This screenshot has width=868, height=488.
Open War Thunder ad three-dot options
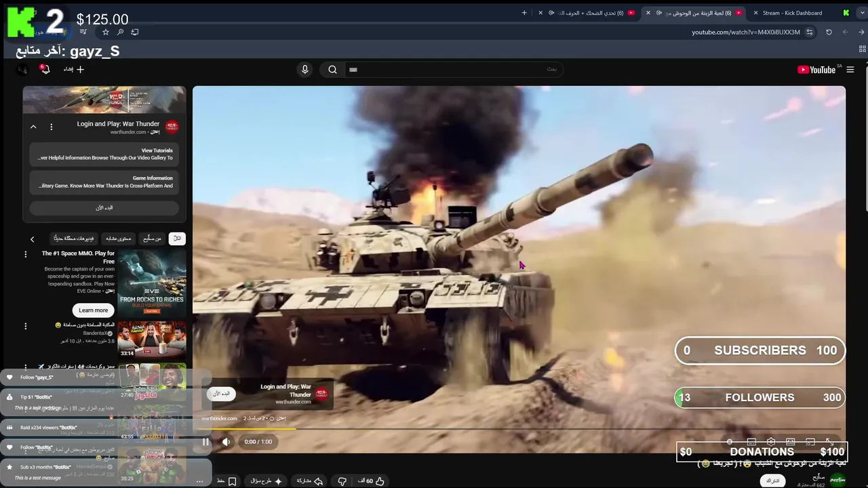pyautogui.click(x=51, y=127)
